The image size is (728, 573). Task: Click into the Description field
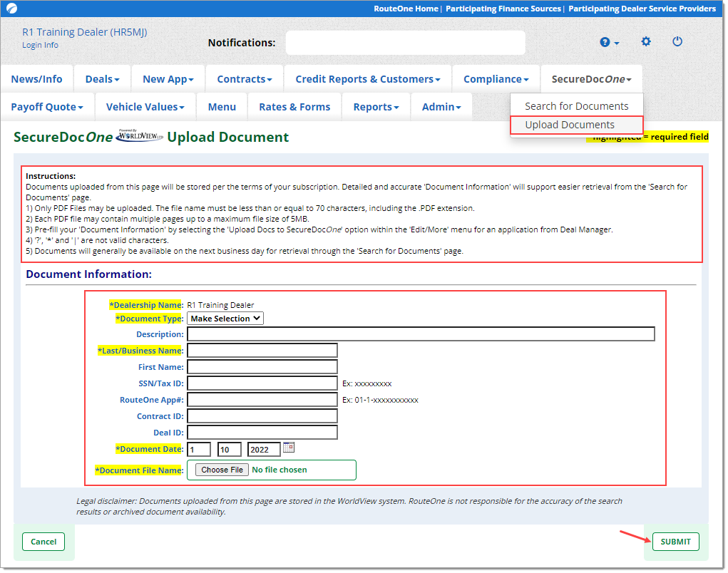[421, 334]
